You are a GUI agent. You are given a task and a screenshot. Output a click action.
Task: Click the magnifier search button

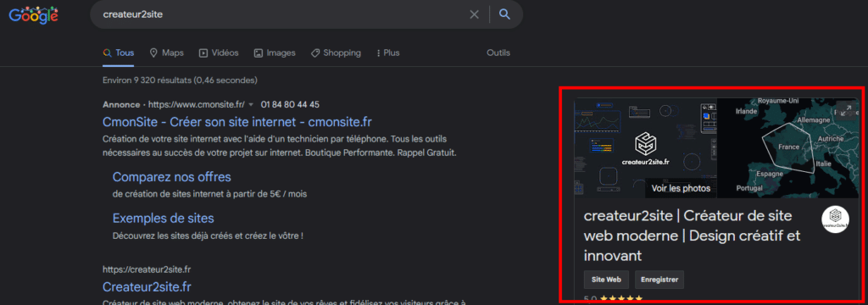[504, 14]
